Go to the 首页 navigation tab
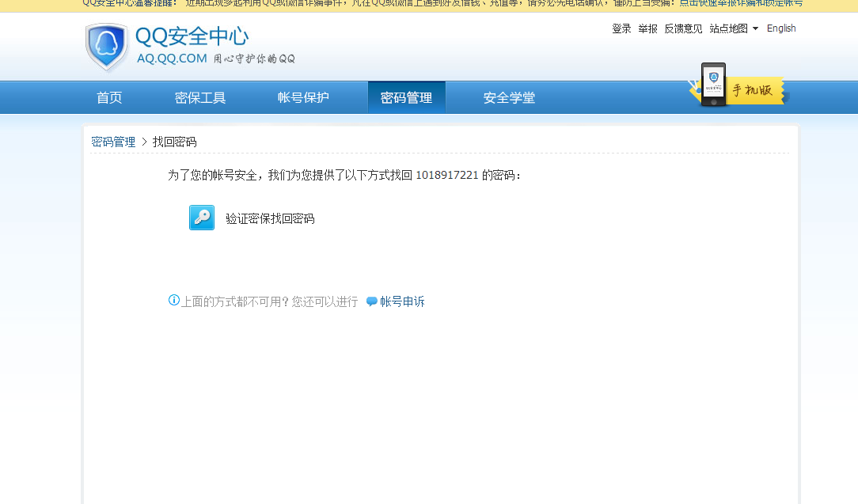 109,97
